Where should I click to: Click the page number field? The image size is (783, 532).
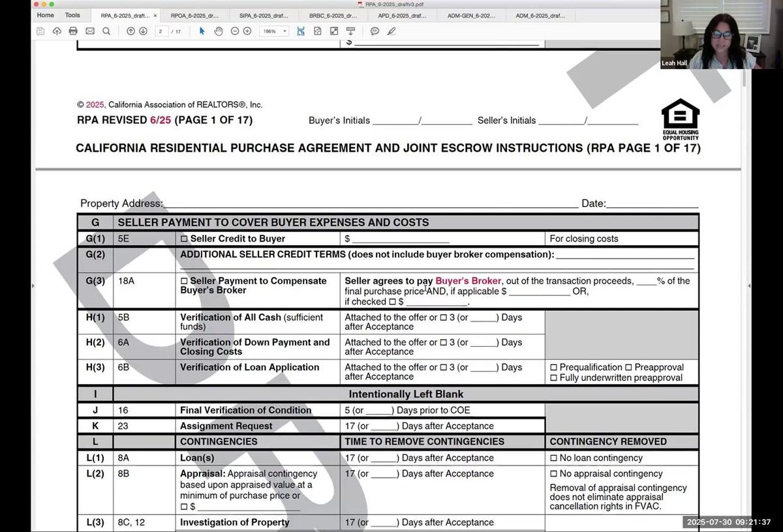161,31
